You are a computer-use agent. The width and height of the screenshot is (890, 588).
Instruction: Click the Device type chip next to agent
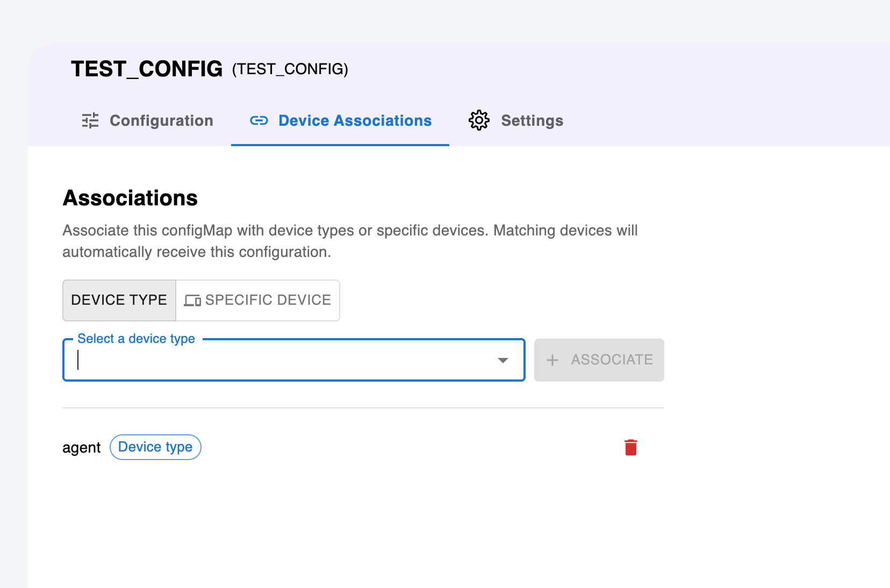155,447
